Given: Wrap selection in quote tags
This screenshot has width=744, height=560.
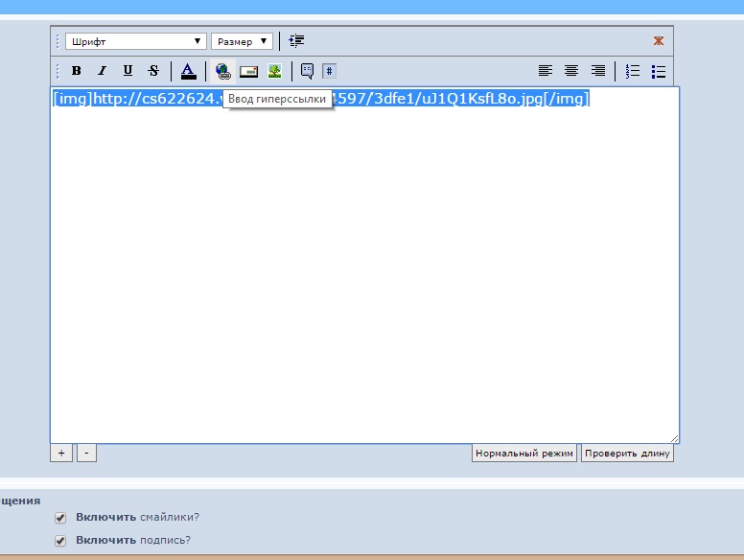Looking at the screenshot, I should [307, 71].
